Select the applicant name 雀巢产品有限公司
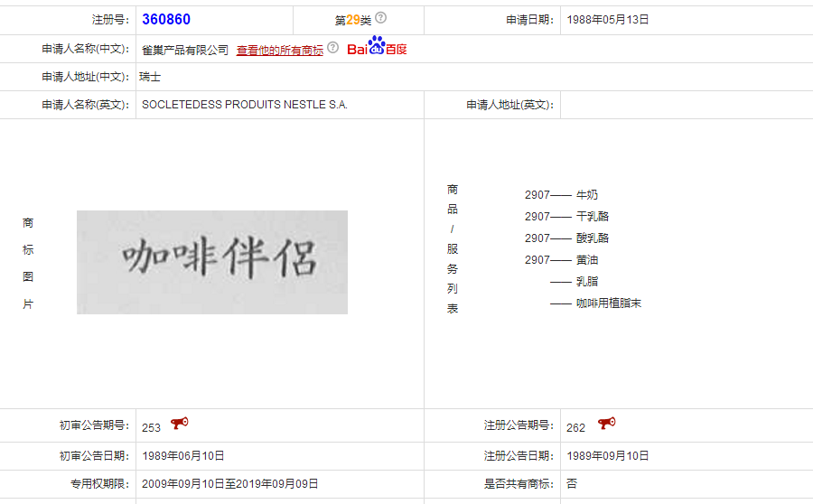 tap(185, 50)
